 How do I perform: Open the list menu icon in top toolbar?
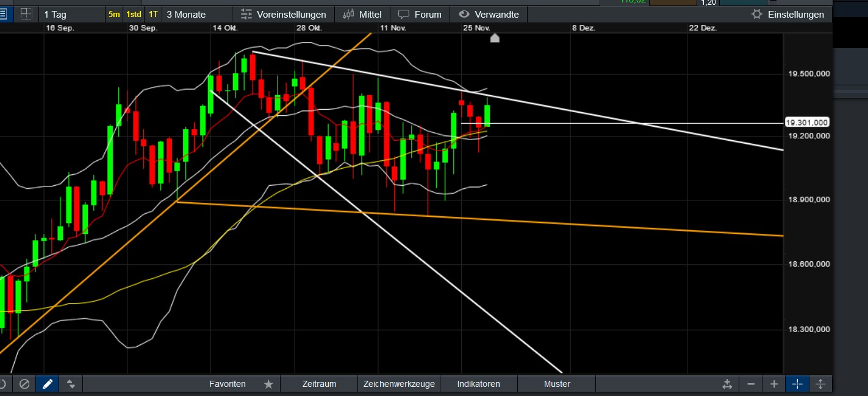tap(2, 14)
